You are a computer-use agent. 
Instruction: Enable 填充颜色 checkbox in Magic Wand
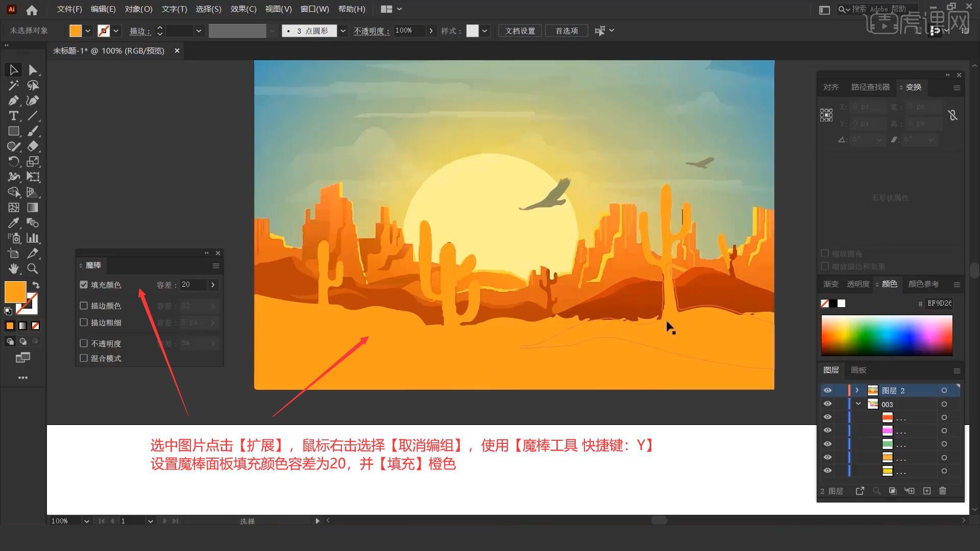[x=84, y=285]
